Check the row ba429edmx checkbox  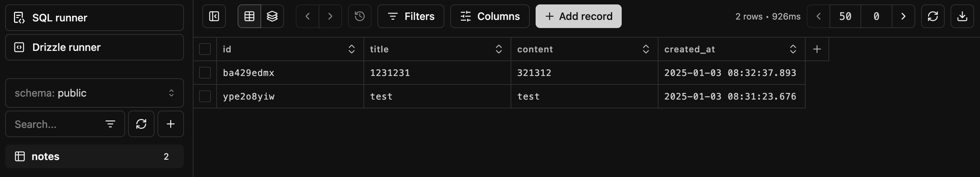pyautogui.click(x=205, y=73)
